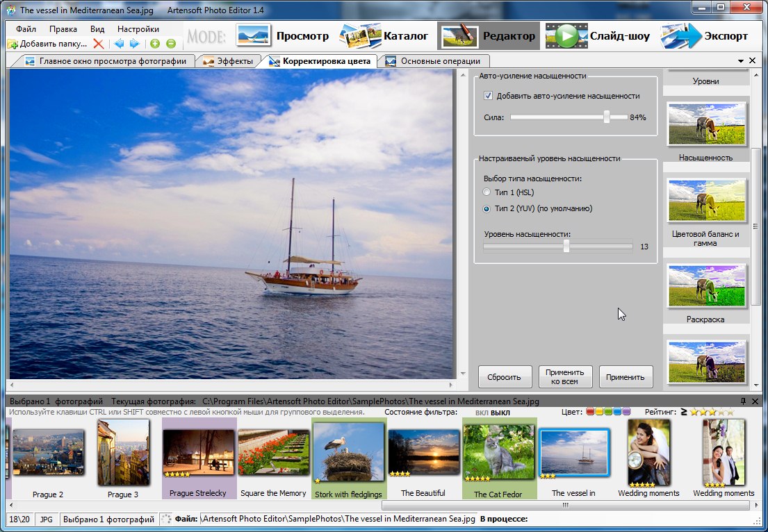Start the Слайд-шоу slideshow mode

598,35
